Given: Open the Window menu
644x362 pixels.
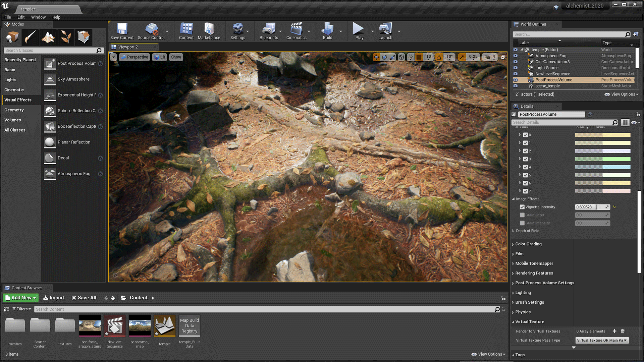Looking at the screenshot, I should pos(38,17).
